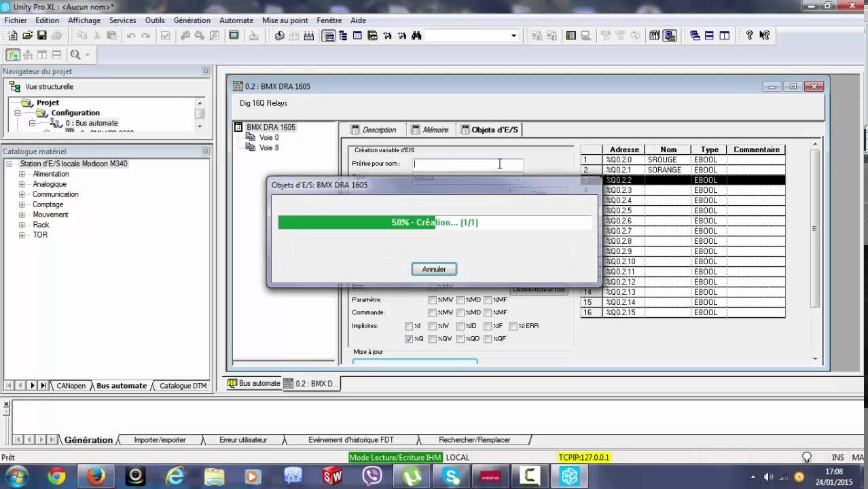This screenshot has width=868, height=489.
Task: Select Voie 8 in module tree
Action: 268,147
